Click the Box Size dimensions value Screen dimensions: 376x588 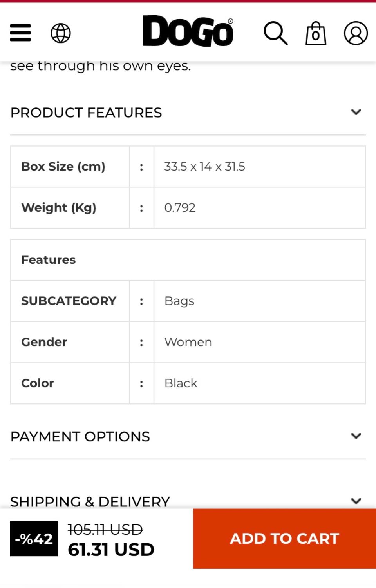tap(204, 167)
